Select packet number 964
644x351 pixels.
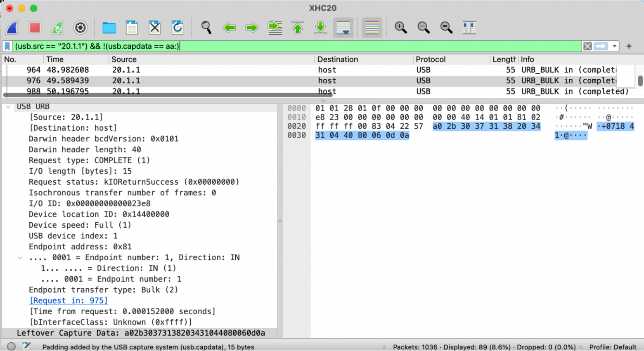[x=318, y=70]
